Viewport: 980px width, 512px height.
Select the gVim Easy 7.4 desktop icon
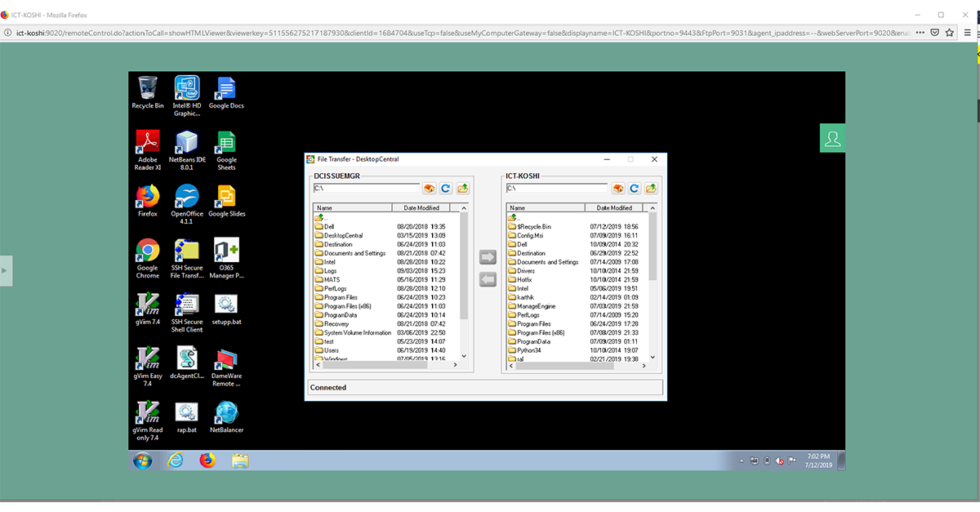point(148,367)
